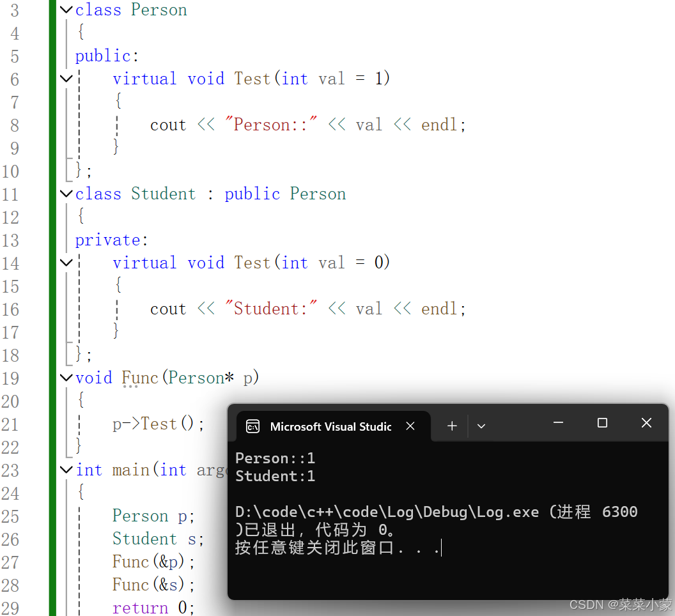Click the public: access specifier on line 5
Image resolution: width=675 pixels, height=616 pixels.
point(107,56)
